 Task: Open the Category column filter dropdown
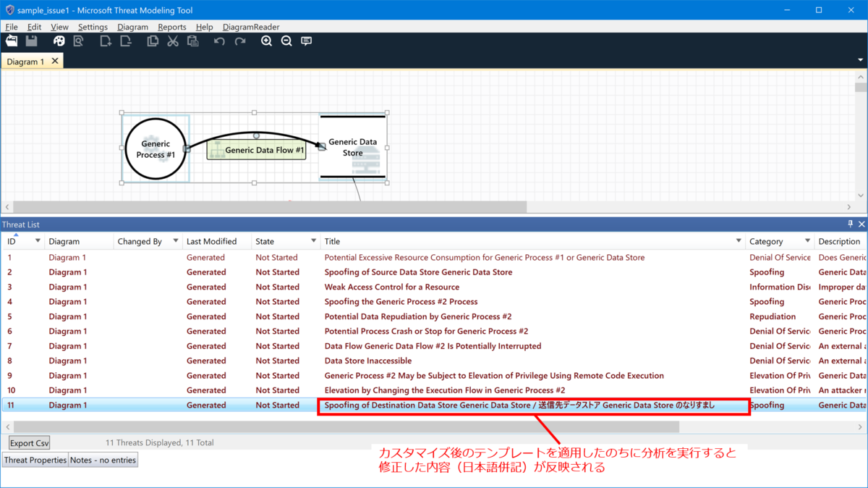807,241
